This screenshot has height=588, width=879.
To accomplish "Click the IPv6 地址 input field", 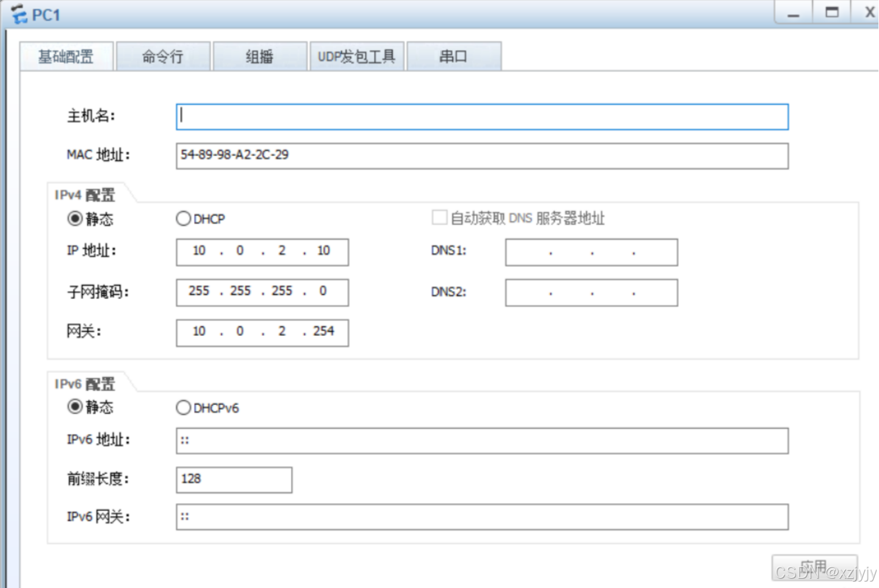I will click(x=482, y=440).
